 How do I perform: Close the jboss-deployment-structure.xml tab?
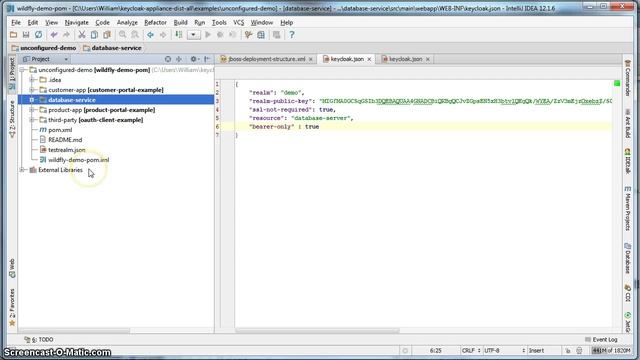(x=311, y=59)
